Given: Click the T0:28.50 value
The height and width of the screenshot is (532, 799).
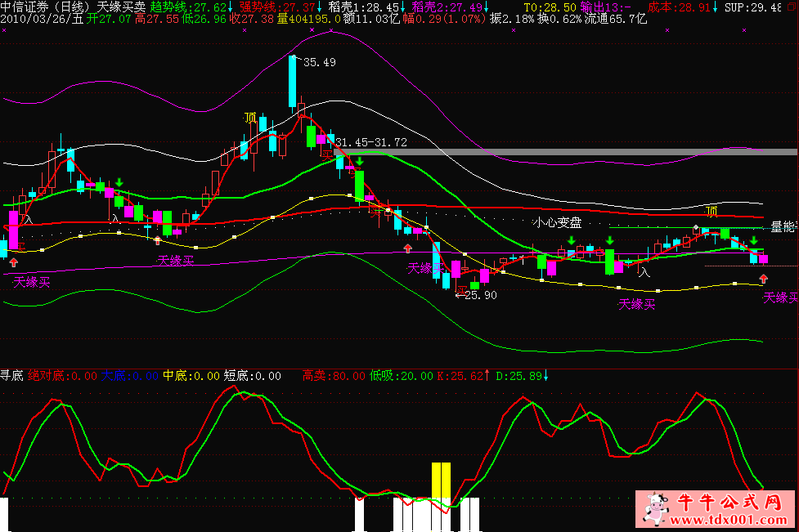Looking at the screenshot, I should pos(550,7).
